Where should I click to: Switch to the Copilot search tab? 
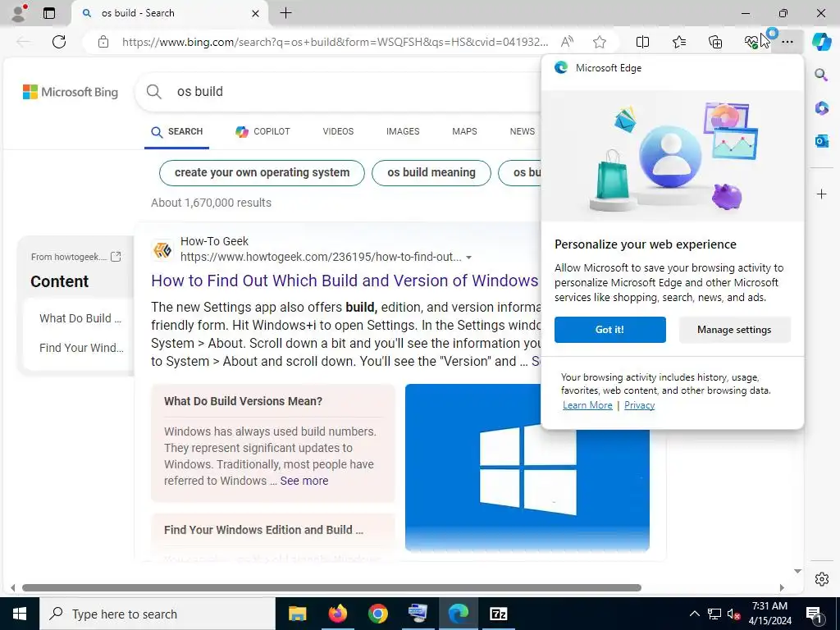(262, 131)
